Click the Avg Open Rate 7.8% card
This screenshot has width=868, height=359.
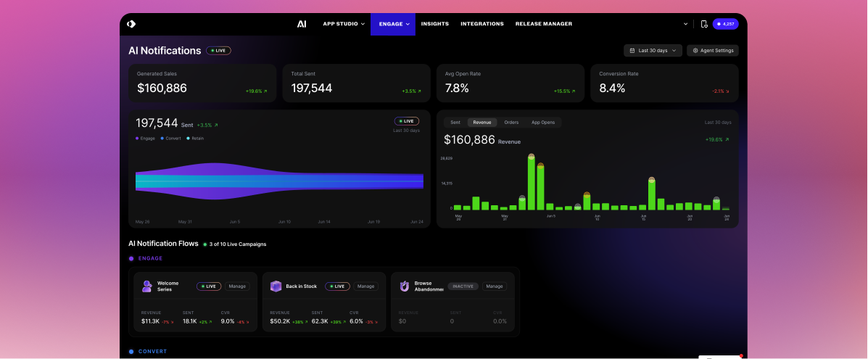pos(511,83)
